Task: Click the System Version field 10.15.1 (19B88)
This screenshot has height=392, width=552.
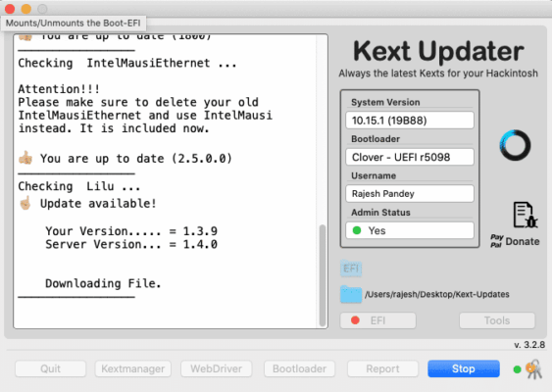Action: [x=410, y=121]
